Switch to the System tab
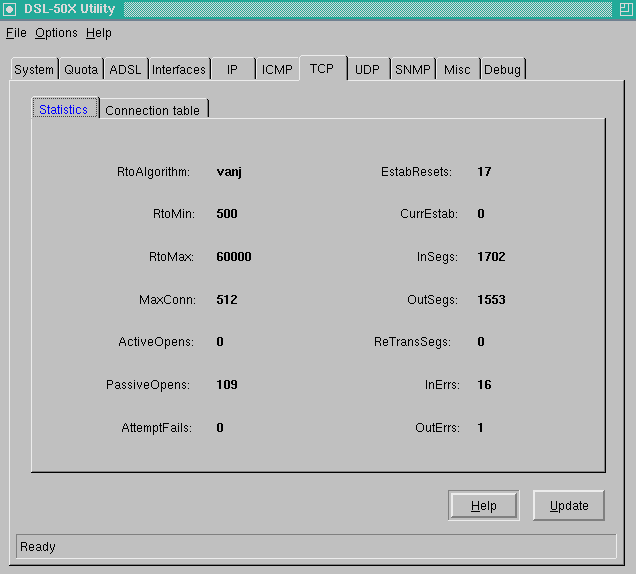636x574 pixels. coord(34,69)
